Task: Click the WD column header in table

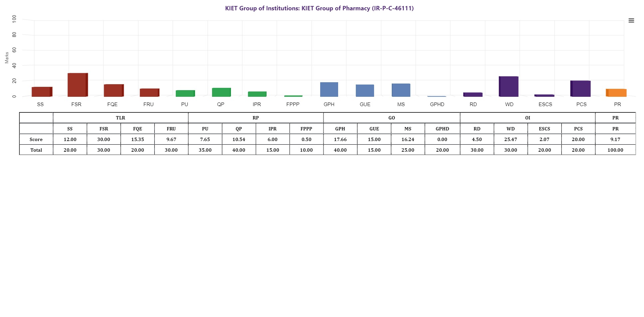Action: pyautogui.click(x=511, y=129)
